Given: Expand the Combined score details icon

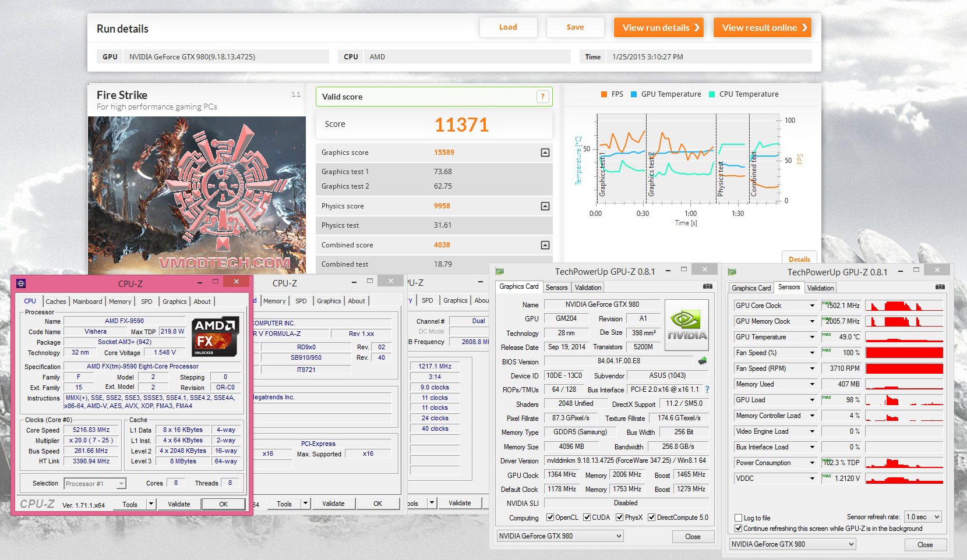Looking at the screenshot, I should [545, 245].
